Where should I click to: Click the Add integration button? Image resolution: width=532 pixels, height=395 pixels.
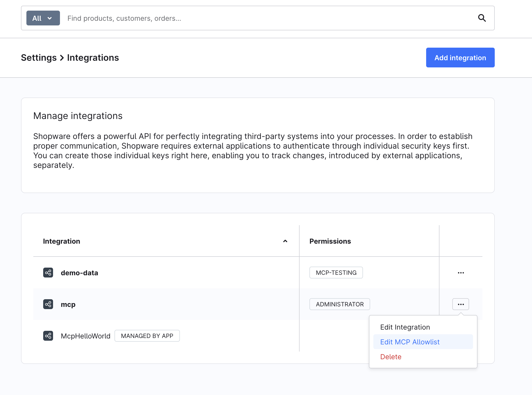pyautogui.click(x=460, y=58)
